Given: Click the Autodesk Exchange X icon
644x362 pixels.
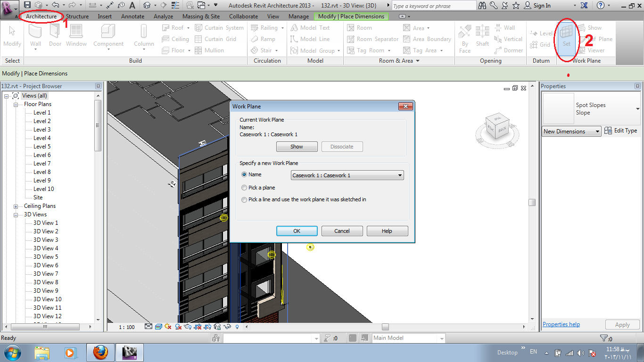Looking at the screenshot, I should pos(584,5).
